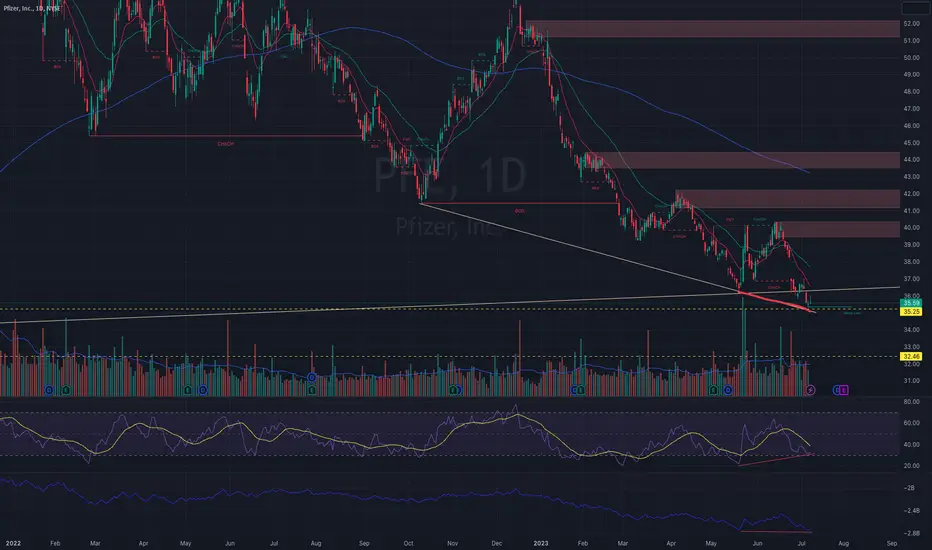Open the green earnings marker near May 2022
This screenshot has height=550, width=932.
tap(188, 390)
